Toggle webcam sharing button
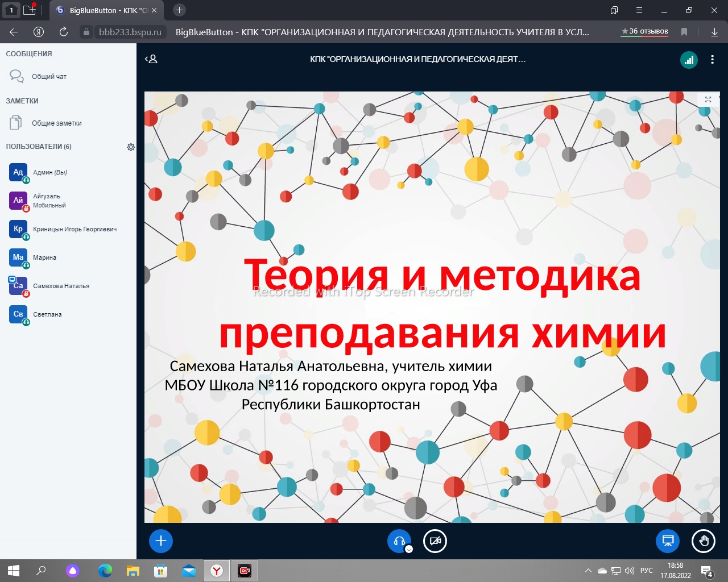The image size is (728, 582). 435,541
